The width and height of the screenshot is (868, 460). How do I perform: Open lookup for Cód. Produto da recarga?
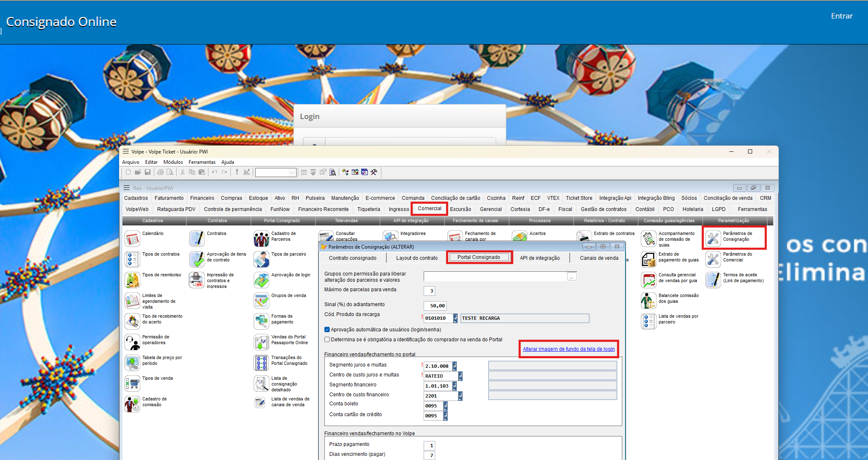click(455, 318)
